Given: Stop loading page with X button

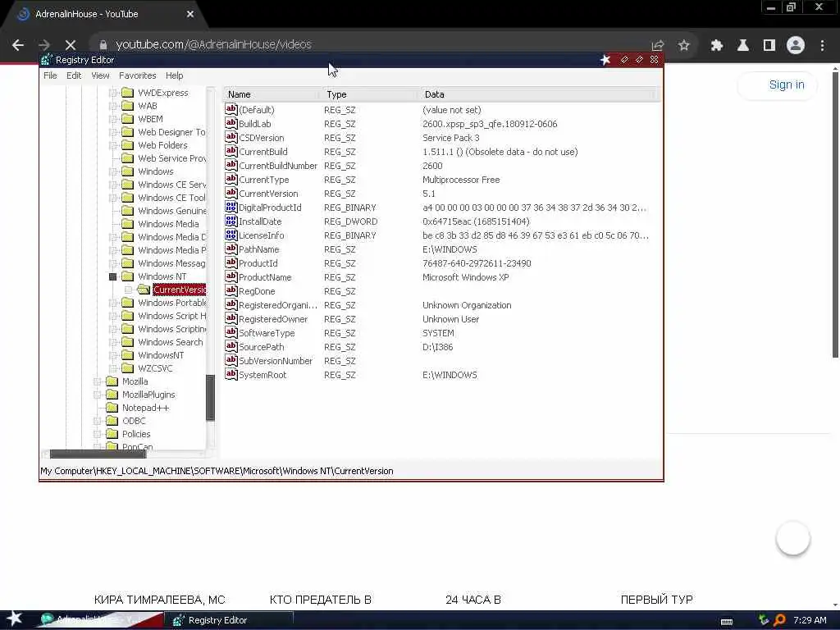Looking at the screenshot, I should pyautogui.click(x=71, y=44).
